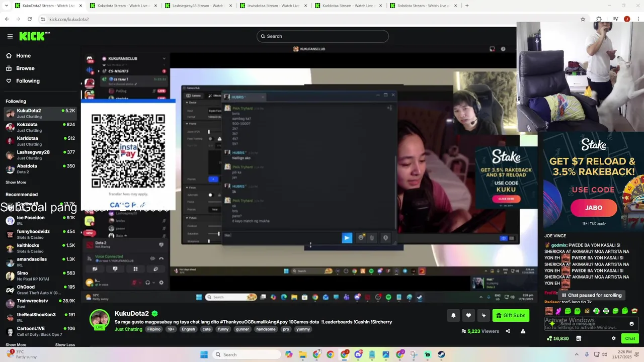Open Karldotaa channel in Following list
644x362 pixels.
tap(40, 141)
